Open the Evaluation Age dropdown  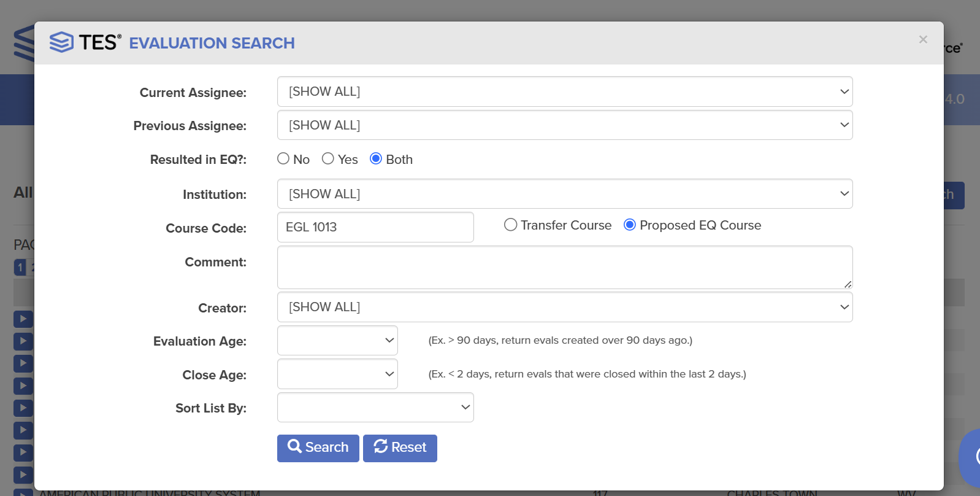[337, 341]
